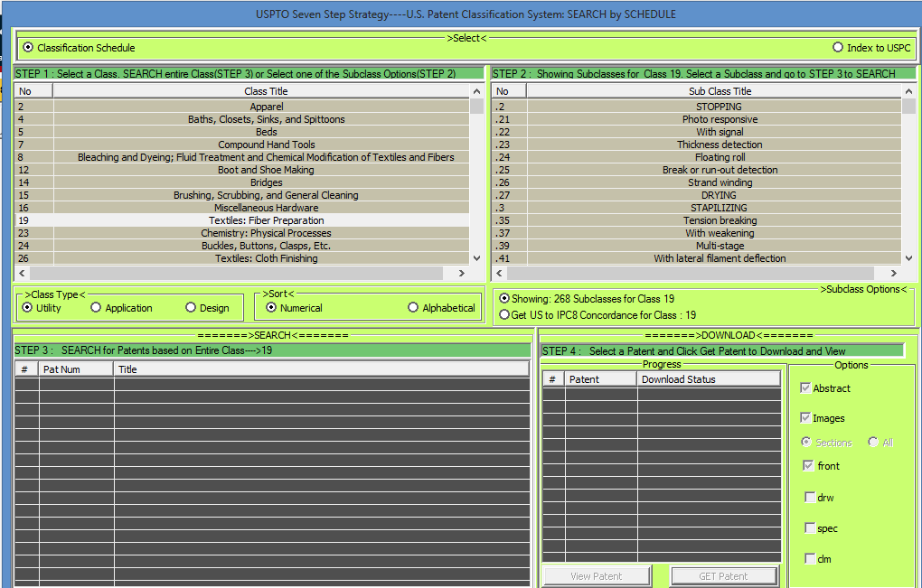The image size is (922, 588).
Task: Choose Application class type
Action: (x=96, y=308)
